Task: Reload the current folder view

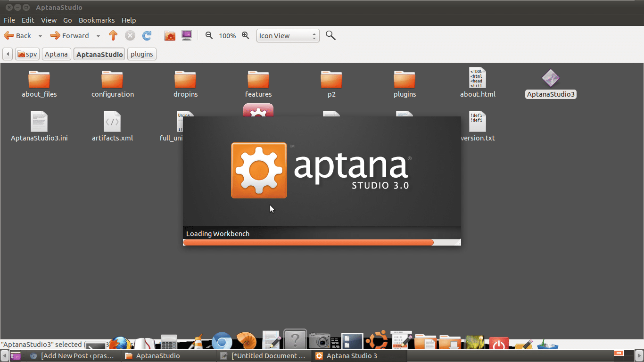Action: tap(147, 35)
